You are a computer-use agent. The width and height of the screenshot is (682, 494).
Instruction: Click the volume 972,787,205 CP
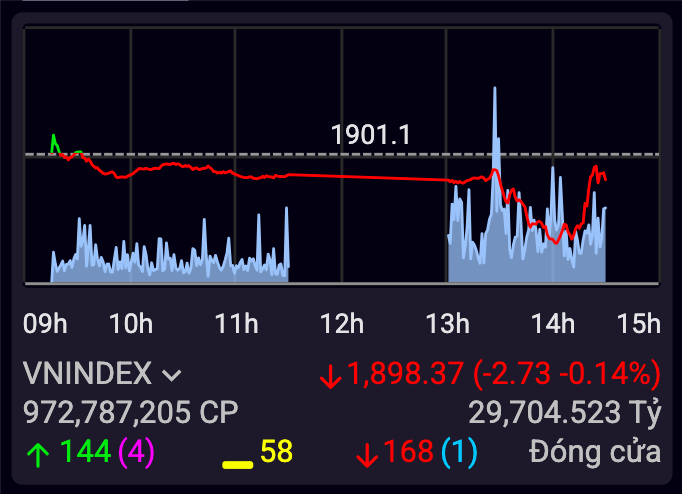pos(130,412)
